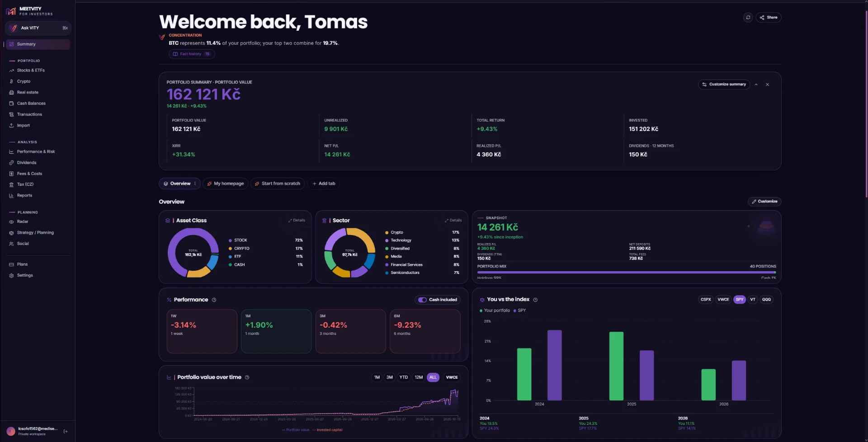Open Settings from sidebar
868x442 pixels.
[x=38, y=275]
